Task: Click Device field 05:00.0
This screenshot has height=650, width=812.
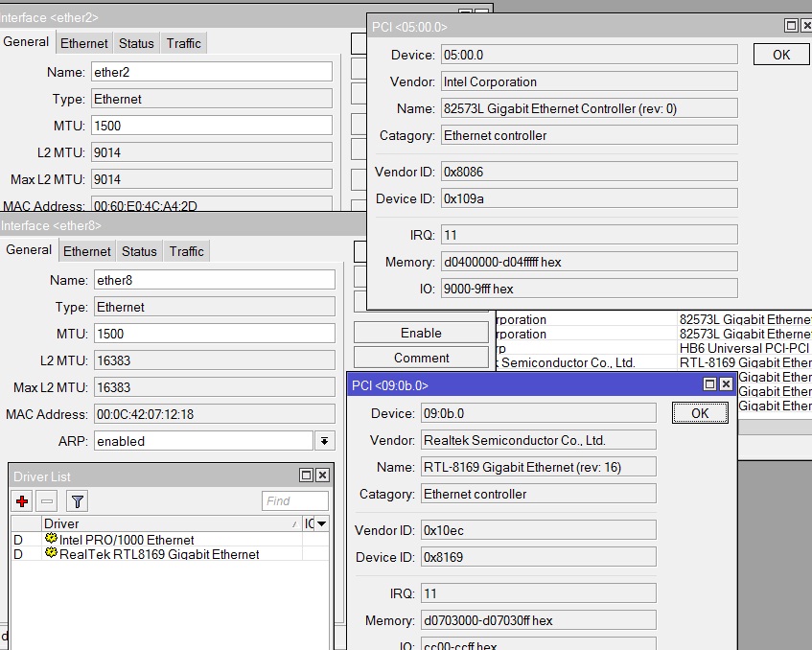Action: (x=590, y=55)
